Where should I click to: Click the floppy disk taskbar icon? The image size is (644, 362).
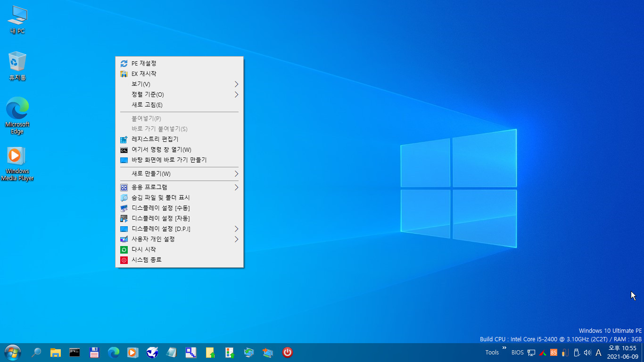pyautogui.click(x=94, y=352)
